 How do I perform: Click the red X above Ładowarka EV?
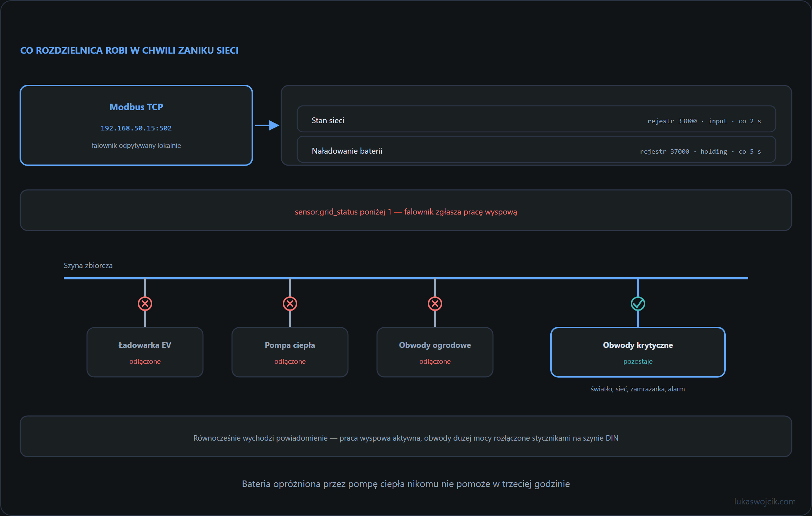(x=145, y=304)
